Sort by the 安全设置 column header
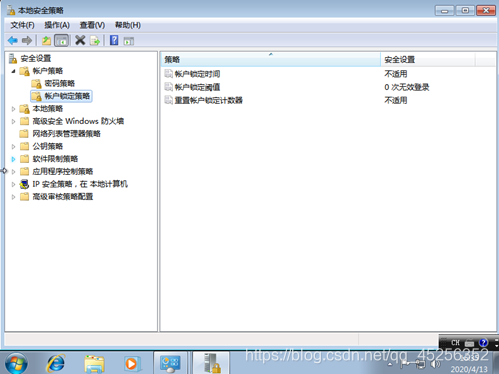Screen dimensions: 499x374 click(x=428, y=59)
